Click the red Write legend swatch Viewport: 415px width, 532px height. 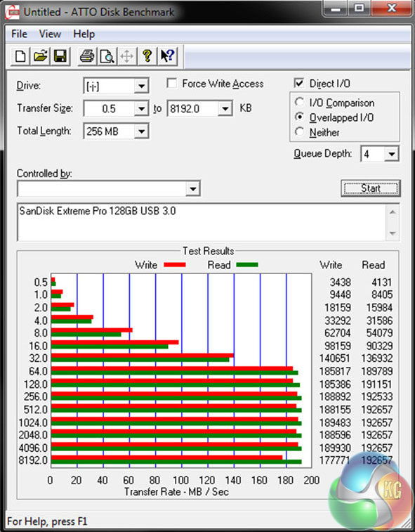point(175,265)
